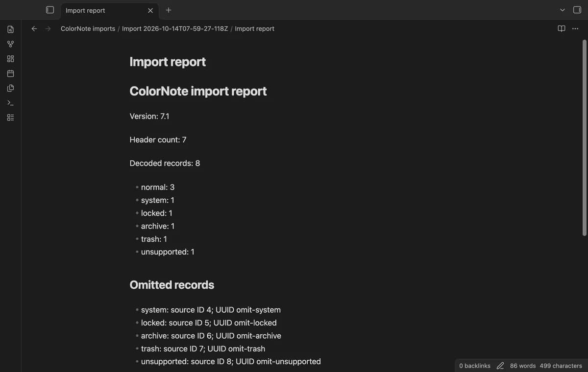This screenshot has width=588, height=372.
Task: Close the Import report tab
Action: pyautogui.click(x=150, y=10)
